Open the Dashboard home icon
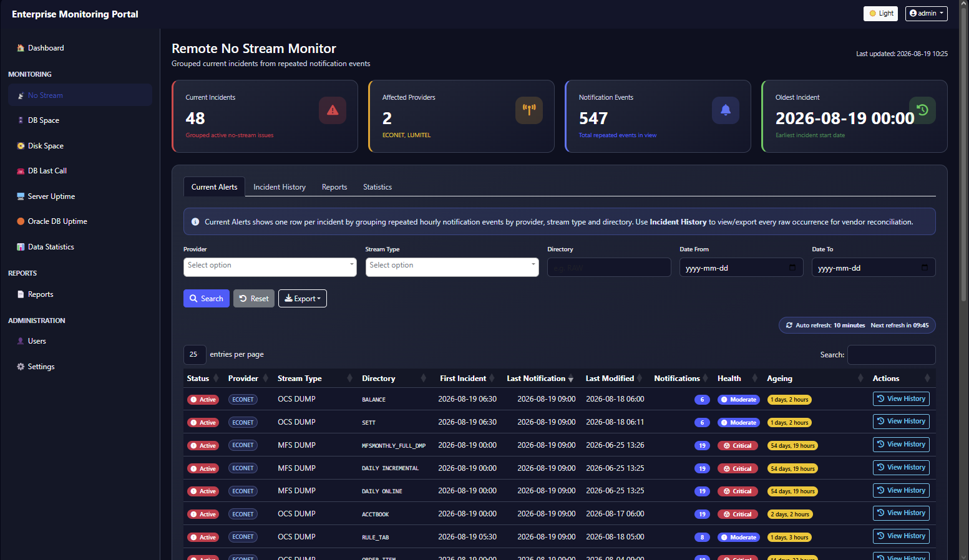 click(21, 48)
